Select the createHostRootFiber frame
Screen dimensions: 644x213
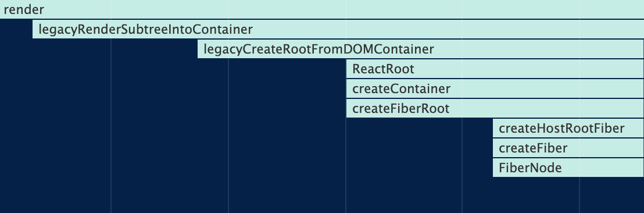568,128
